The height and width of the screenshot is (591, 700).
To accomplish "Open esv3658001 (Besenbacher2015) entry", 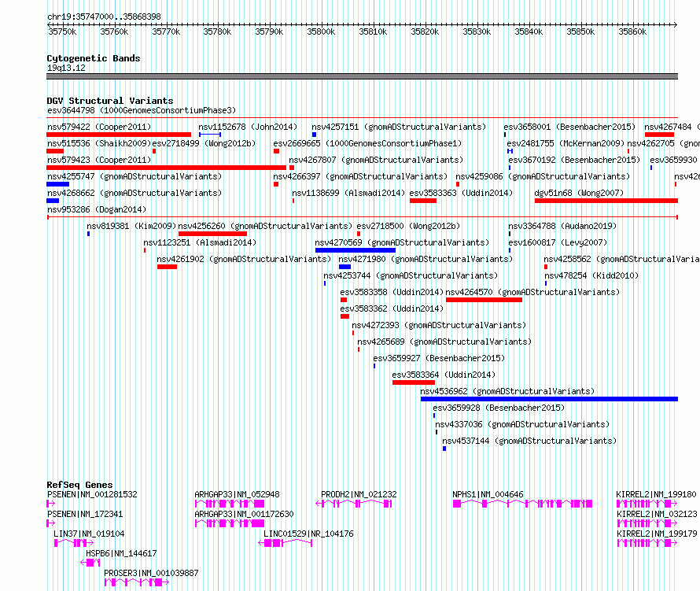I will pos(569,127).
